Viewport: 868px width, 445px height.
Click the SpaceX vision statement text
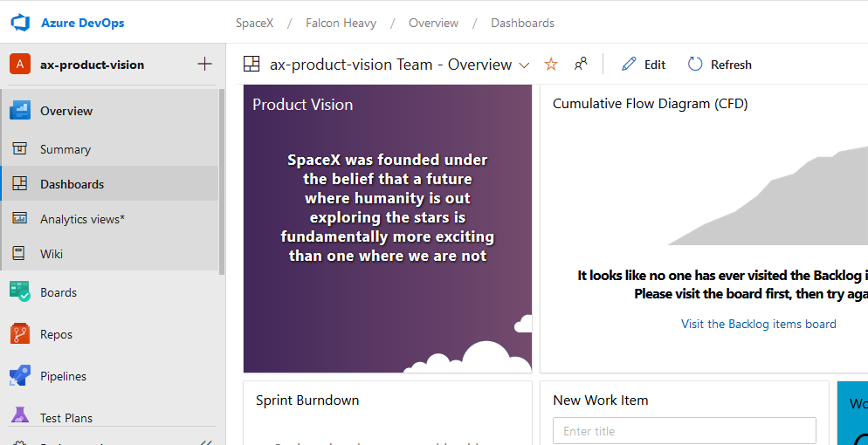tap(388, 208)
